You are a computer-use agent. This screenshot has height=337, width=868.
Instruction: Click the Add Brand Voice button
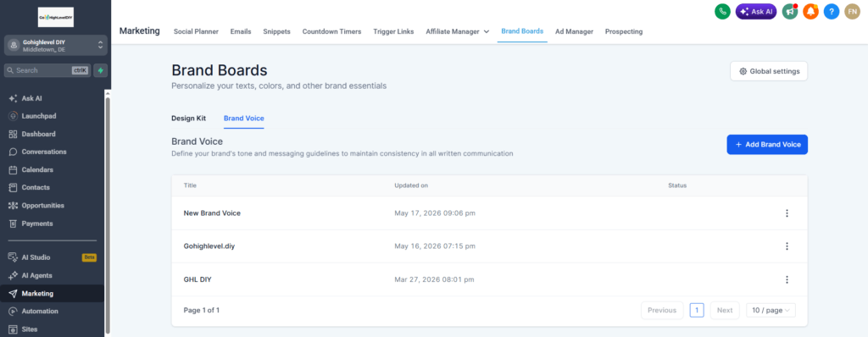(x=767, y=145)
